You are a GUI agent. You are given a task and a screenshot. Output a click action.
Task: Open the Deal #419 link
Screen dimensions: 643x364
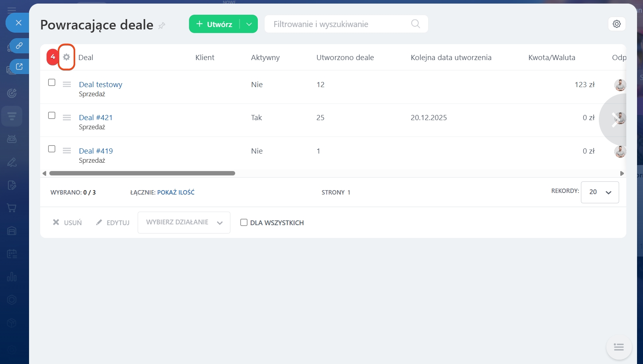click(x=96, y=151)
